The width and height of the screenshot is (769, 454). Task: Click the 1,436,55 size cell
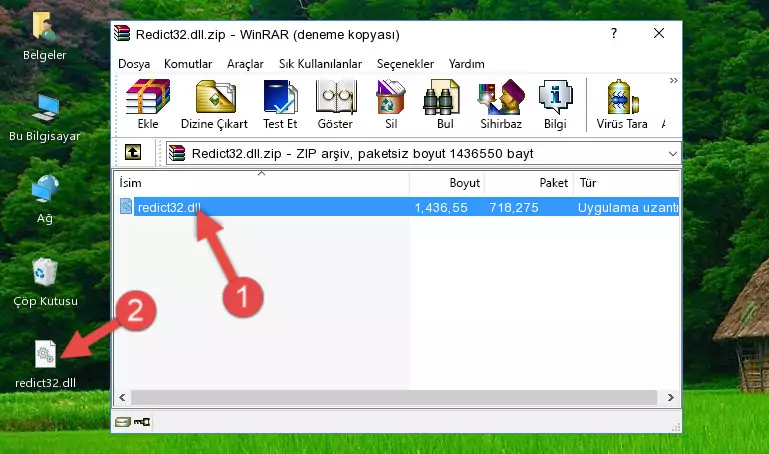(441, 207)
